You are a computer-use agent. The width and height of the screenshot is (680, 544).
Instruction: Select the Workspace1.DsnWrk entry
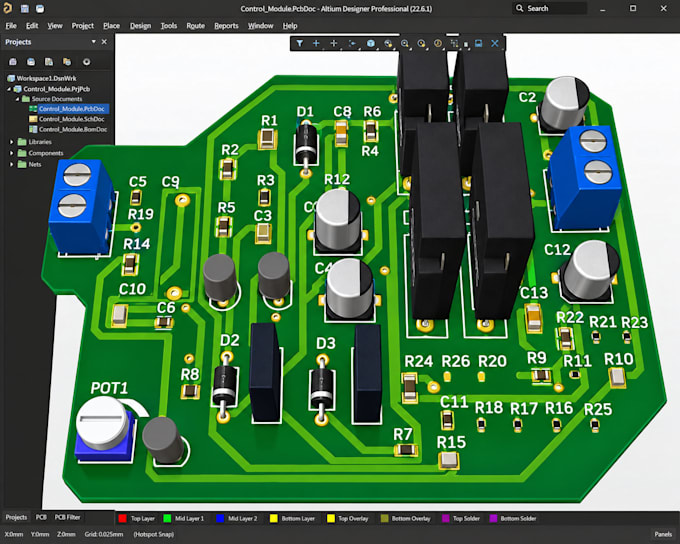[46, 78]
